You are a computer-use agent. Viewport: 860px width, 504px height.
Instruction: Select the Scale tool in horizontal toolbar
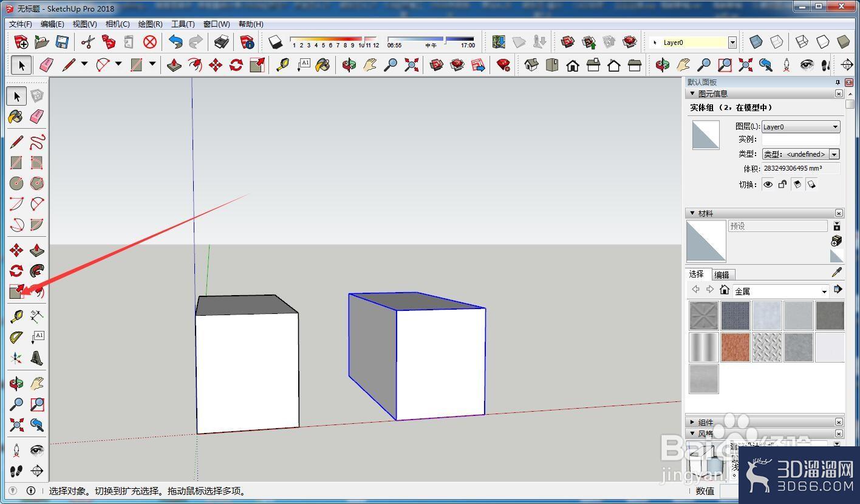pyautogui.click(x=257, y=65)
